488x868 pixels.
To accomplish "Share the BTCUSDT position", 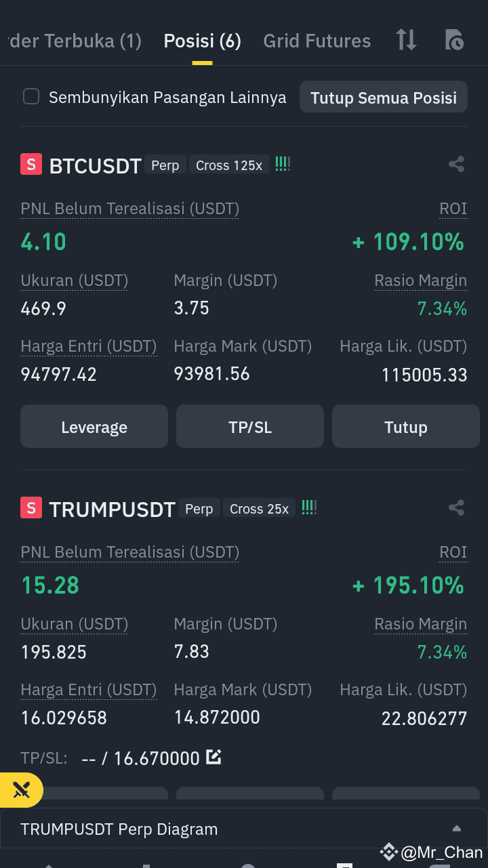I will point(456,164).
